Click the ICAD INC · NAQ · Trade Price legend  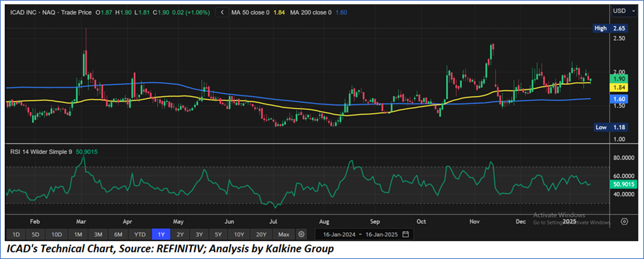point(51,12)
